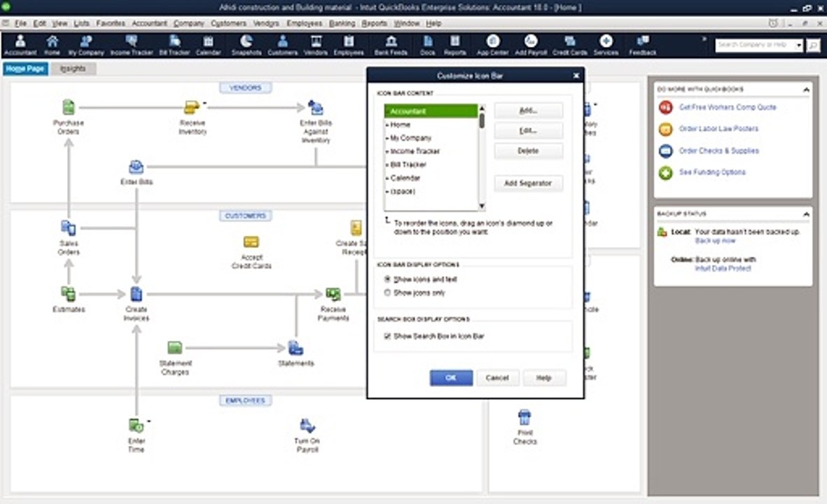Image resolution: width=827 pixels, height=504 pixels.
Task: Open Employees center toolbar icon
Action: click(349, 45)
